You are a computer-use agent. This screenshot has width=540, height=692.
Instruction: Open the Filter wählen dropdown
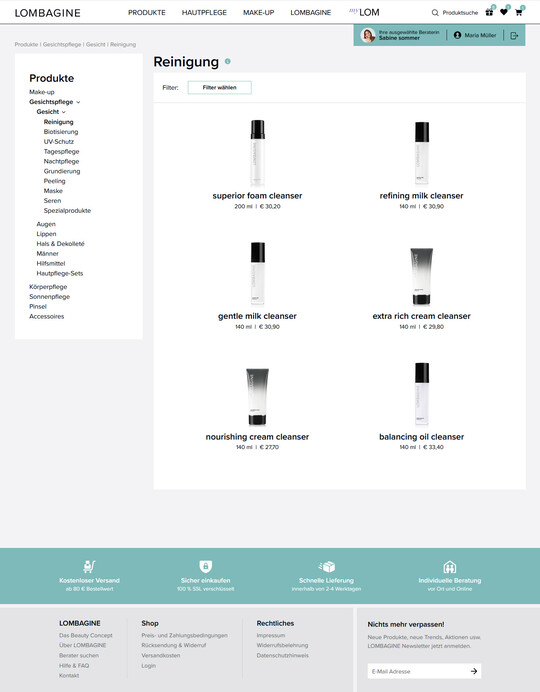[220, 87]
